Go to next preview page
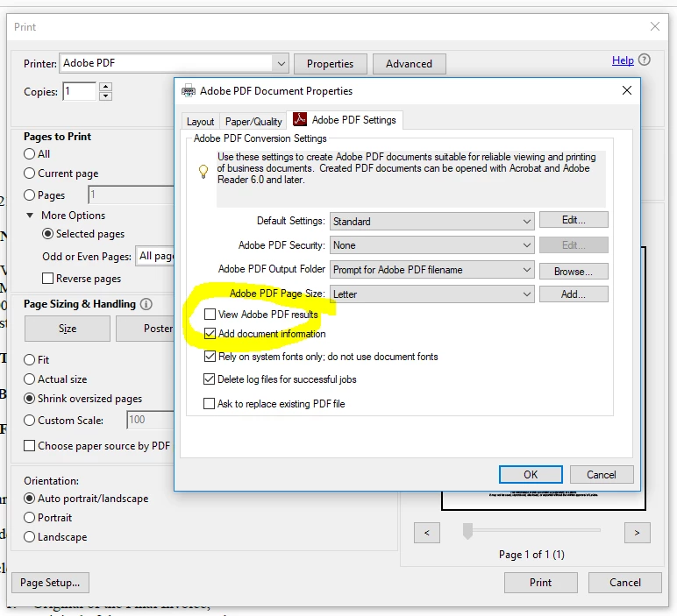 coord(637,533)
